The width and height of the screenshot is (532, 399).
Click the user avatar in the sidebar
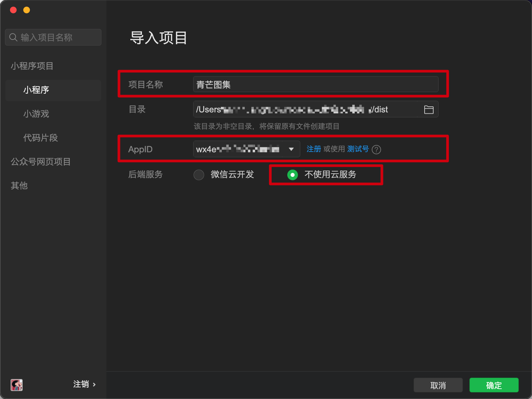(x=17, y=385)
